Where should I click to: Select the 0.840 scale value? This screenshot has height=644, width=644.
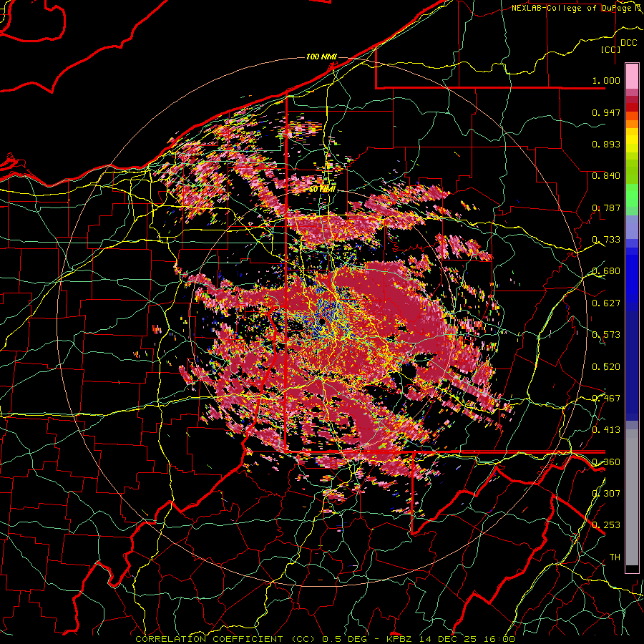click(x=606, y=176)
